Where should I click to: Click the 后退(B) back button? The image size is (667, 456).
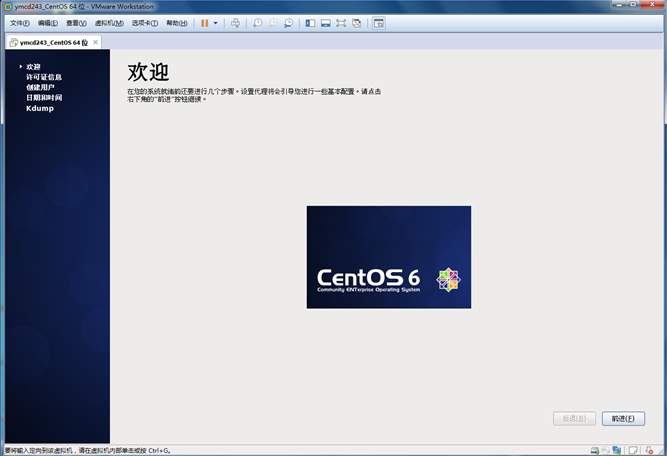click(x=574, y=419)
